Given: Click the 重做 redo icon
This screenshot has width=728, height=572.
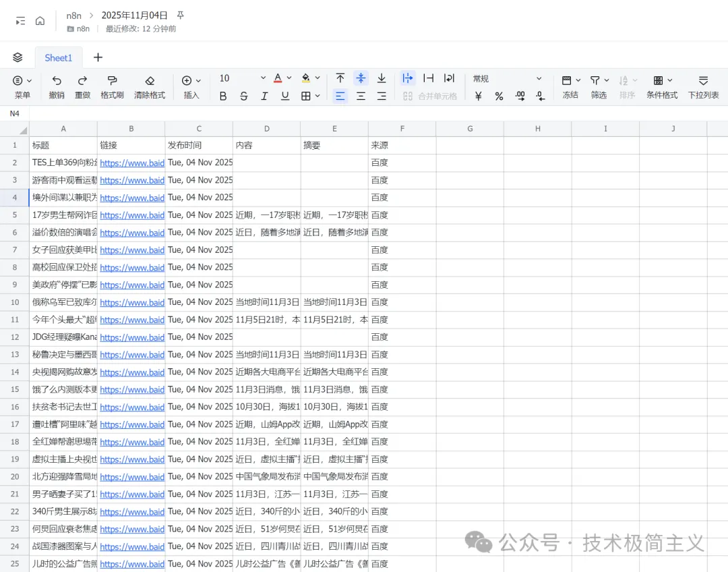Looking at the screenshot, I should click(x=83, y=80).
